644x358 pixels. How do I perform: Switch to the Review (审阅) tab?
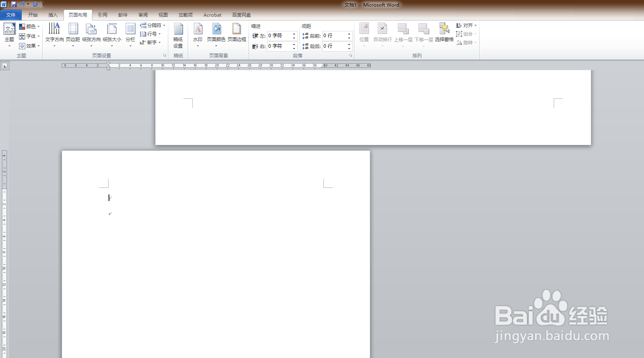(x=143, y=15)
